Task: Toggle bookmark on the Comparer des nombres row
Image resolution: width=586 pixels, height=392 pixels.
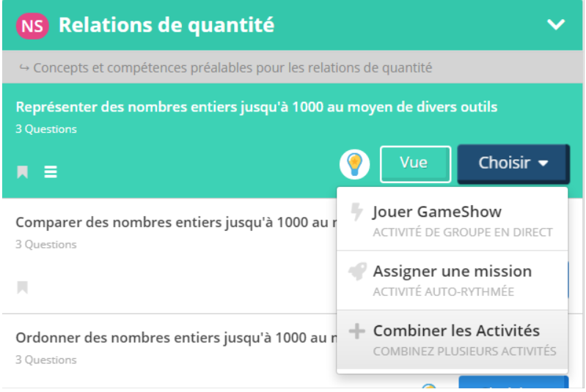Action: tap(23, 287)
